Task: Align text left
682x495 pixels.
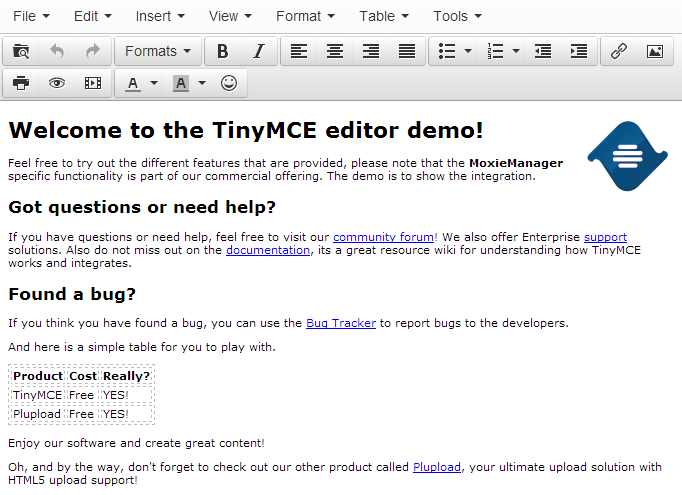Action: 299,51
